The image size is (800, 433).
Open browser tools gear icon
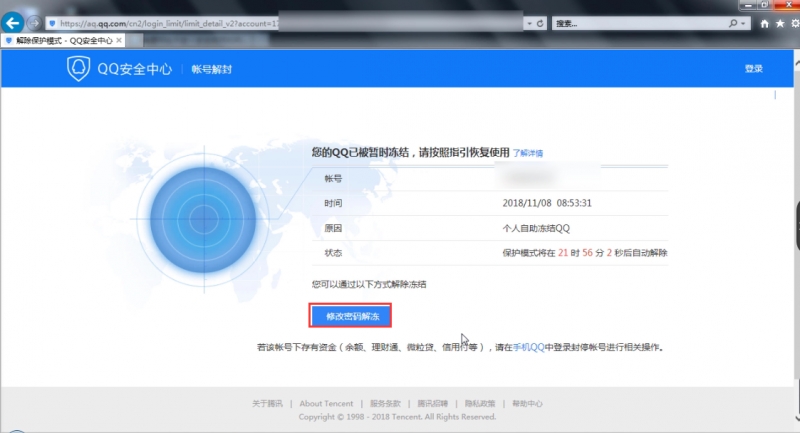click(x=795, y=23)
